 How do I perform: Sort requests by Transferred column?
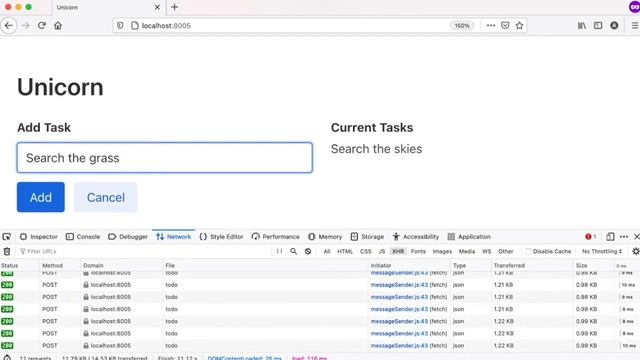click(x=532, y=265)
